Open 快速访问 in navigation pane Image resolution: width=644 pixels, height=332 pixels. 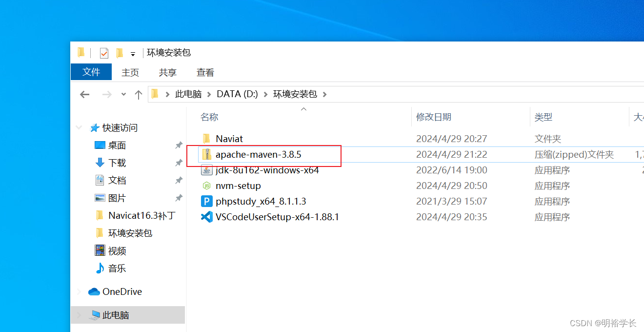[x=120, y=128]
